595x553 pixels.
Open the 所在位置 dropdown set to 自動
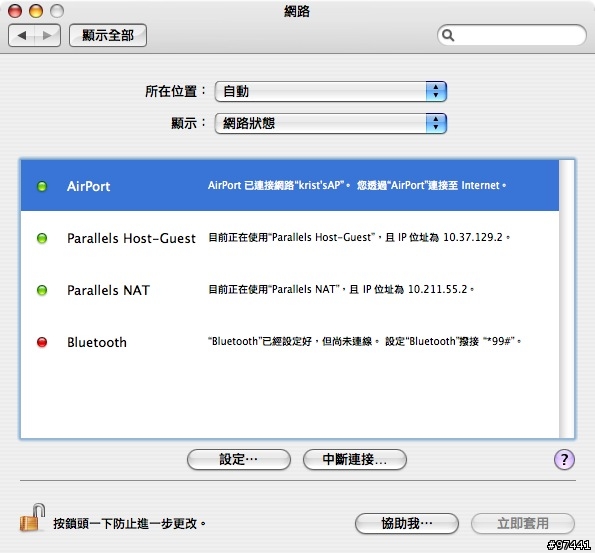coord(331,91)
